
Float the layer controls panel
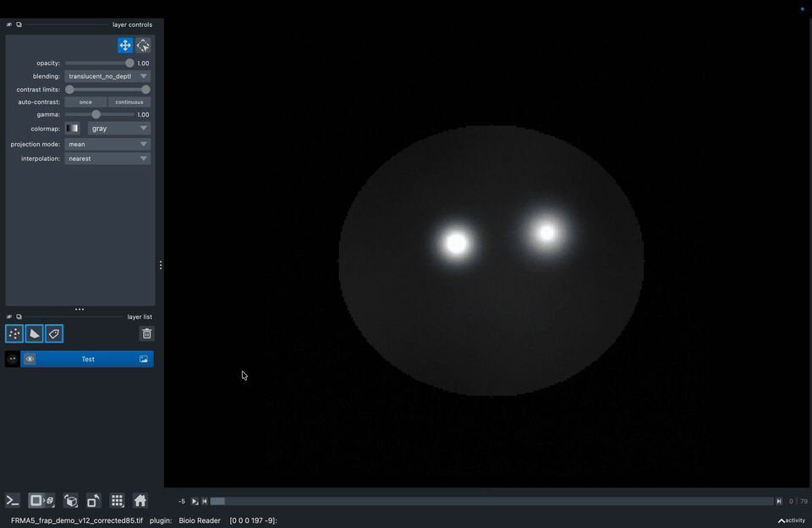click(19, 25)
